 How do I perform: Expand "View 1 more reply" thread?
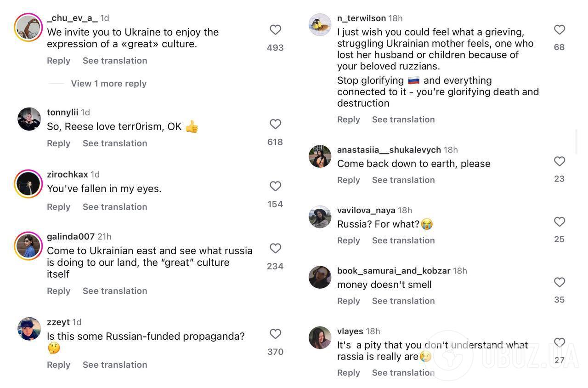108,84
